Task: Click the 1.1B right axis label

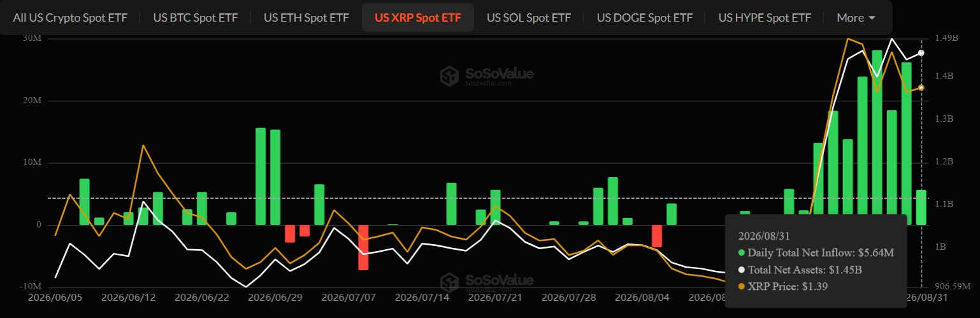Action: click(x=944, y=204)
